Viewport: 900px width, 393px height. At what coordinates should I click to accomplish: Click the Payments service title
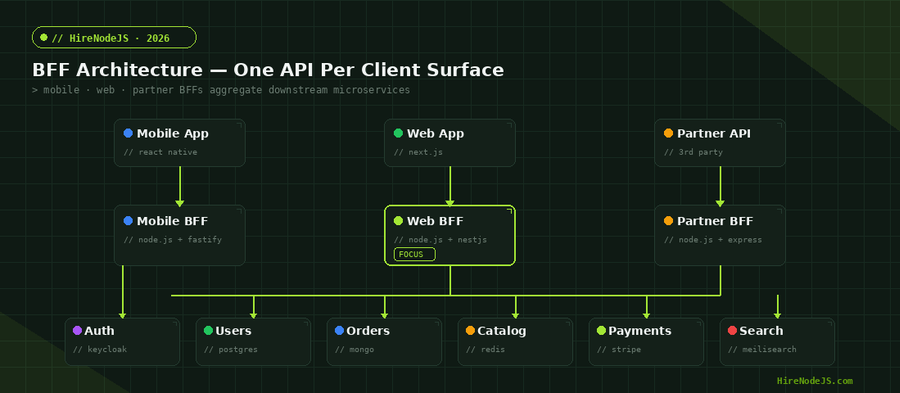click(640, 331)
